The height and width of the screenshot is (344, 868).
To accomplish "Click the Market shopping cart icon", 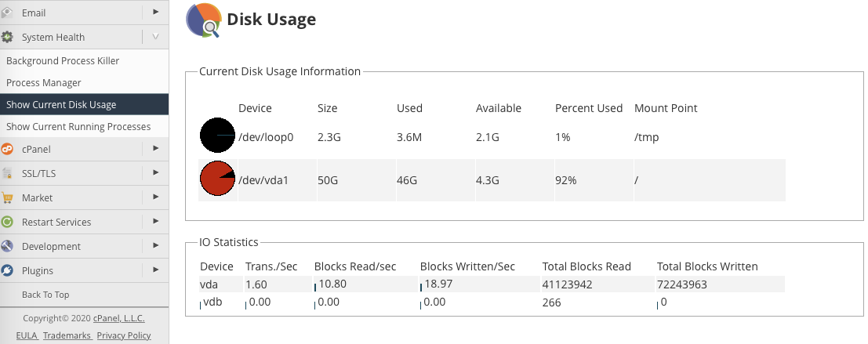I will click(x=7, y=197).
